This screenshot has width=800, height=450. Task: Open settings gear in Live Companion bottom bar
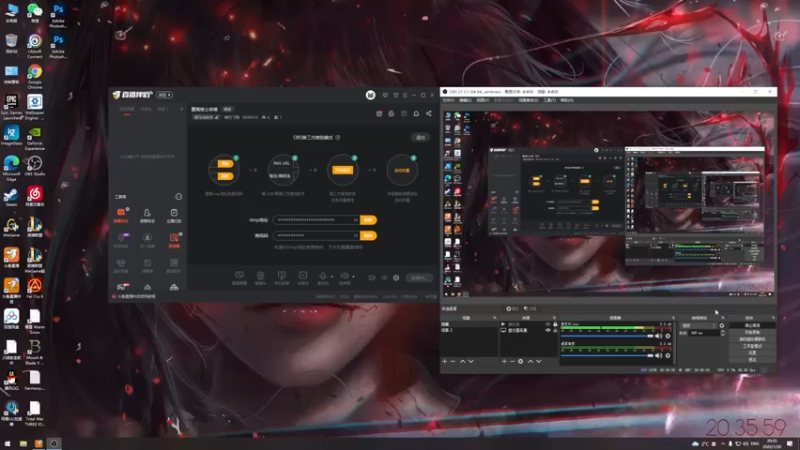396,278
